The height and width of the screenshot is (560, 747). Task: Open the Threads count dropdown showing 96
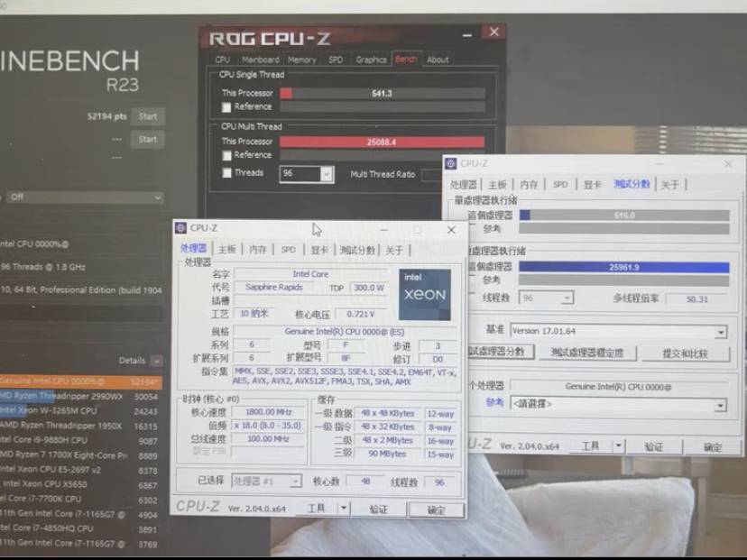click(x=307, y=174)
